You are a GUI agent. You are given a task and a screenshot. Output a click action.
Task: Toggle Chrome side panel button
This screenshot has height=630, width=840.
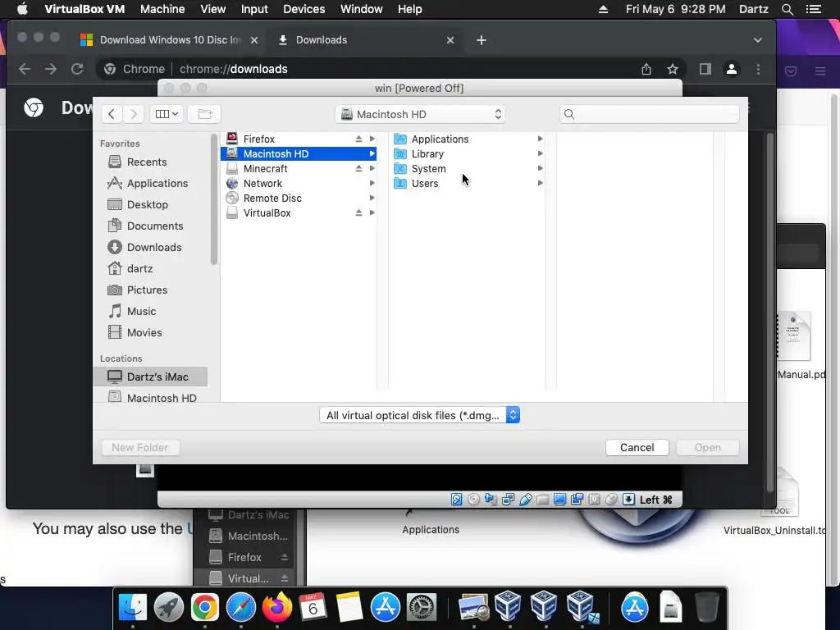tap(705, 69)
